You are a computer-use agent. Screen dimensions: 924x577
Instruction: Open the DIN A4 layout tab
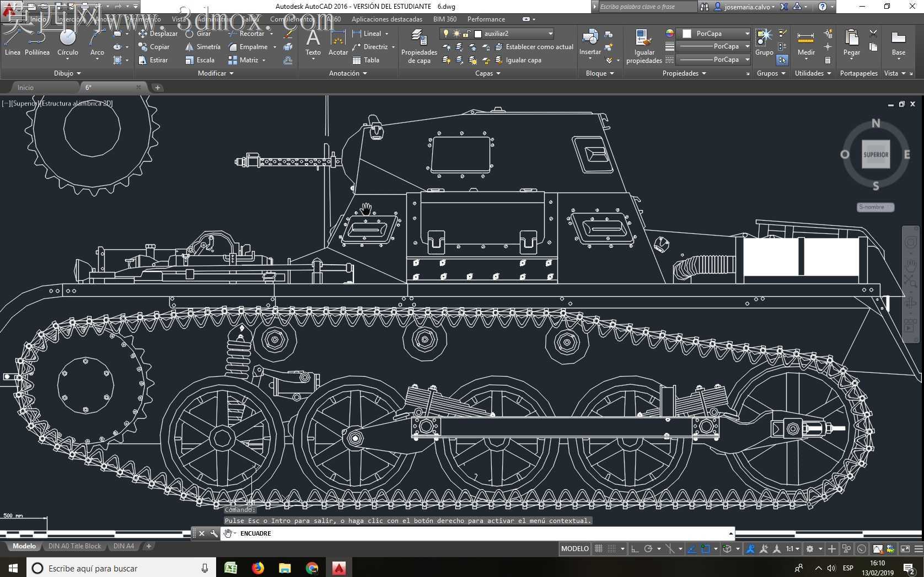(123, 546)
